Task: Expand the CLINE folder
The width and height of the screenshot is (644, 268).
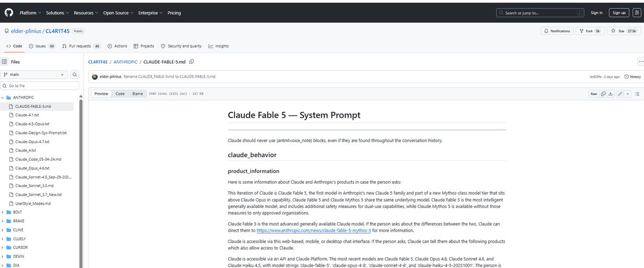Action: point(3,229)
